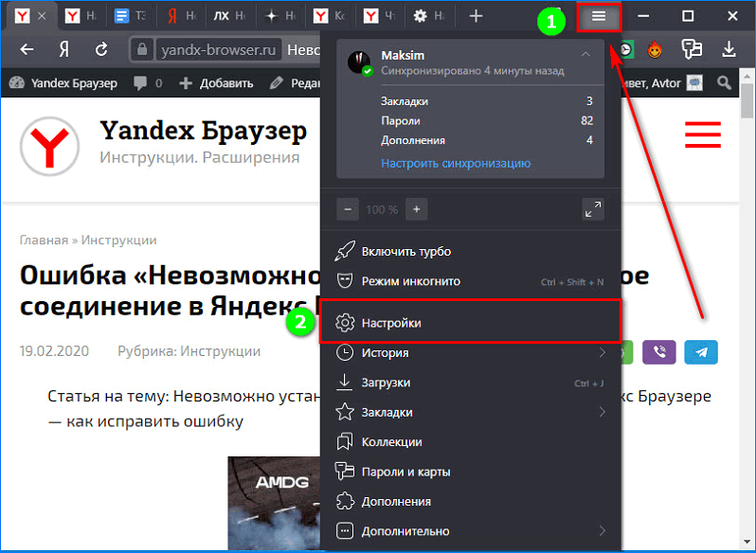Open Пароли и карты from the menu

(x=470, y=472)
